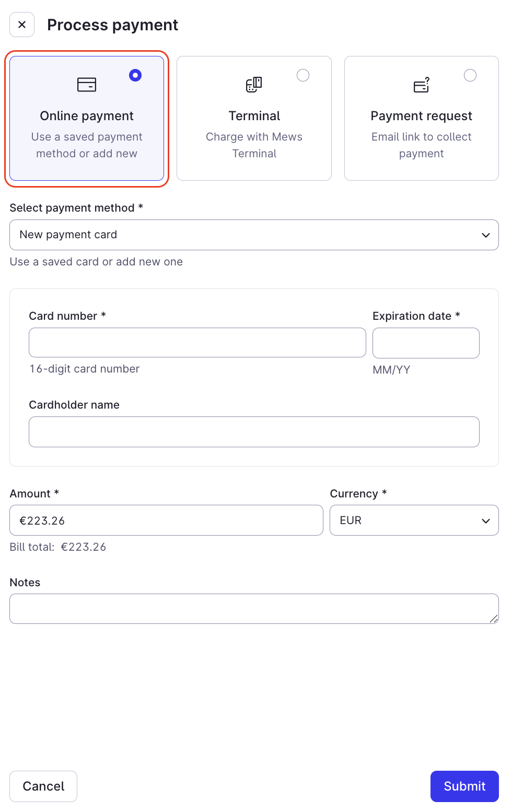This screenshot has height=812, width=512.
Task: Select the Online payment radio button
Action: (x=135, y=75)
